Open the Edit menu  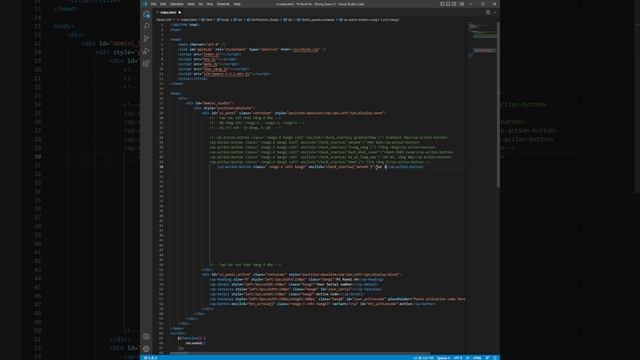pos(163,4)
